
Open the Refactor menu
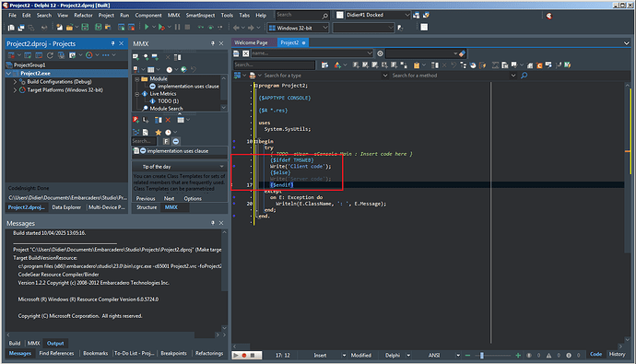click(83, 15)
